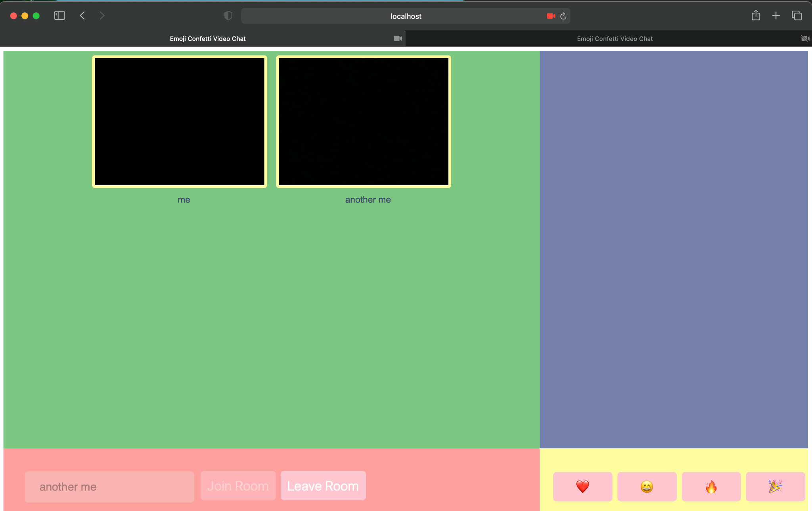Click the green video area background panel
812x511 pixels.
(x=272, y=324)
